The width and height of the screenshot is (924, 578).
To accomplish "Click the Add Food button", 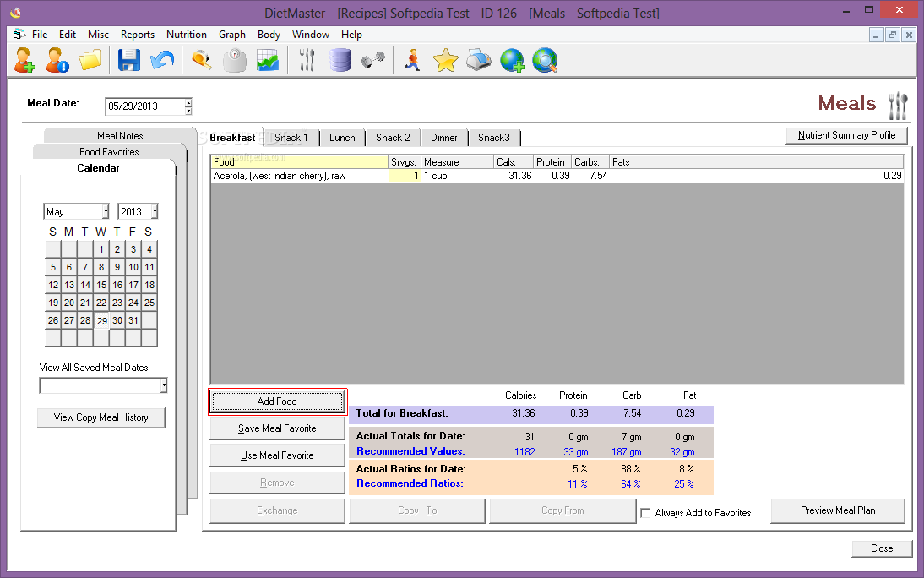I will 277,401.
